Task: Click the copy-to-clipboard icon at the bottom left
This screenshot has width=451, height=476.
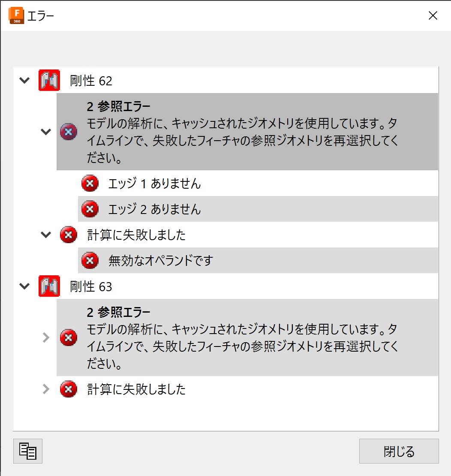Action: 28,451
